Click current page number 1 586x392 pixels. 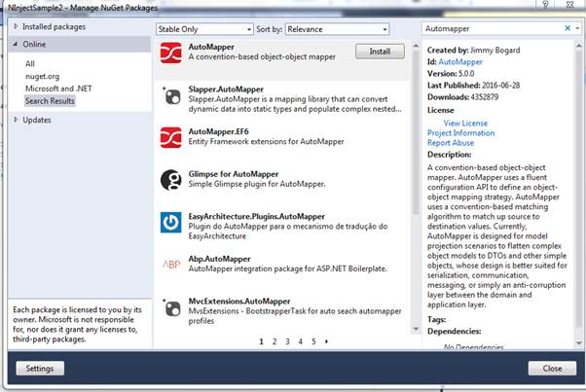pos(261,341)
